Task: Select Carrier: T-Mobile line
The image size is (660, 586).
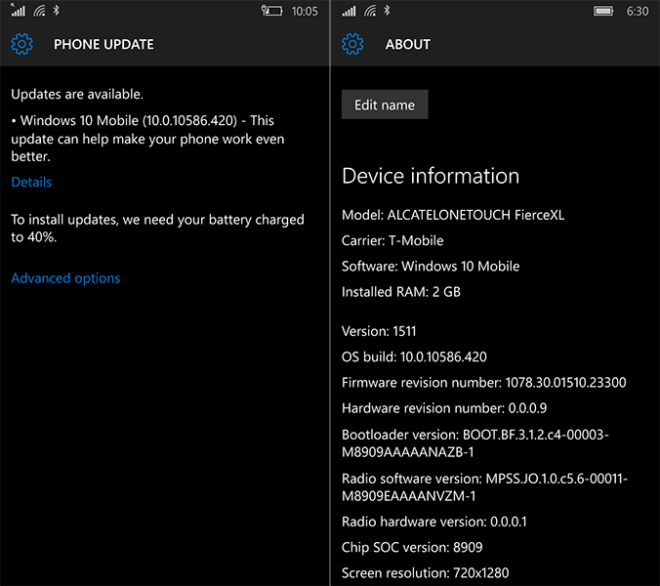Action: (x=392, y=241)
